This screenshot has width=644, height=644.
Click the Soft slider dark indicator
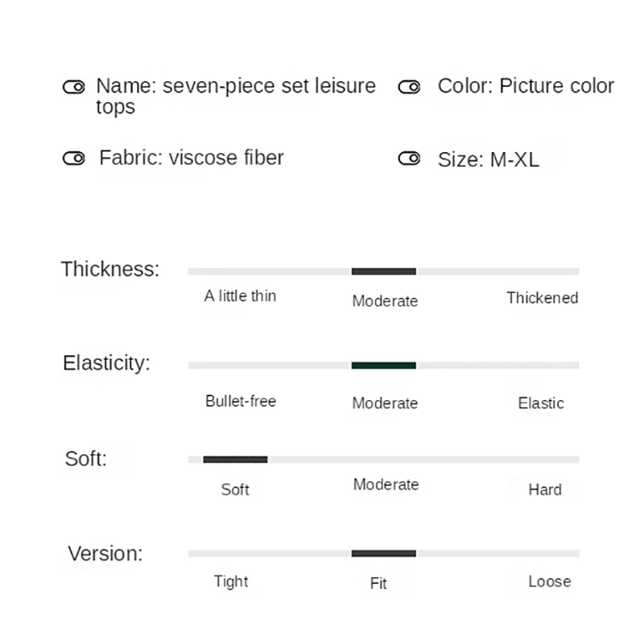coord(235,460)
